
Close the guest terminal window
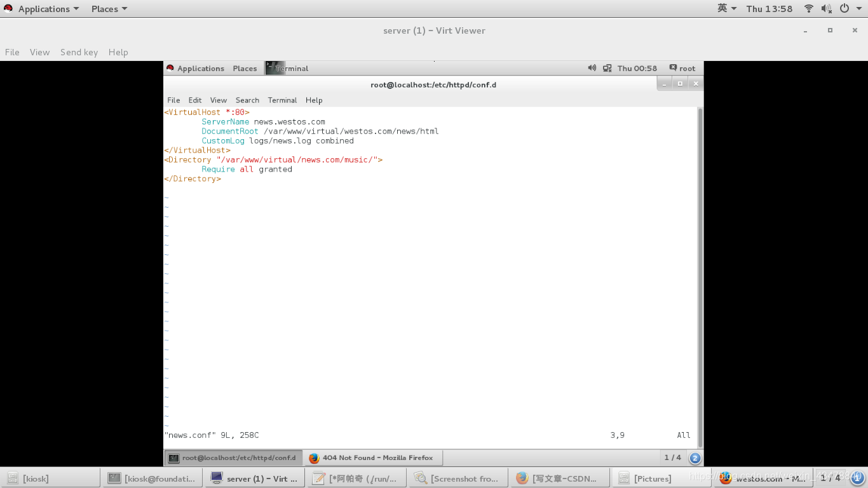tap(695, 84)
